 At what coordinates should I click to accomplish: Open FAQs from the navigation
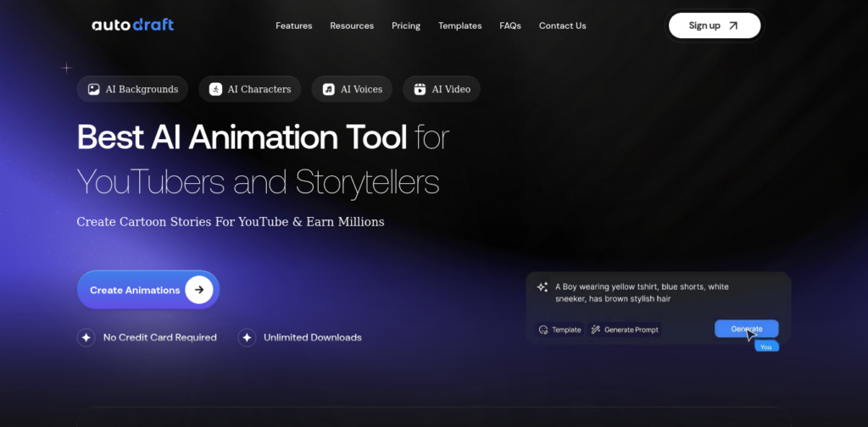510,26
